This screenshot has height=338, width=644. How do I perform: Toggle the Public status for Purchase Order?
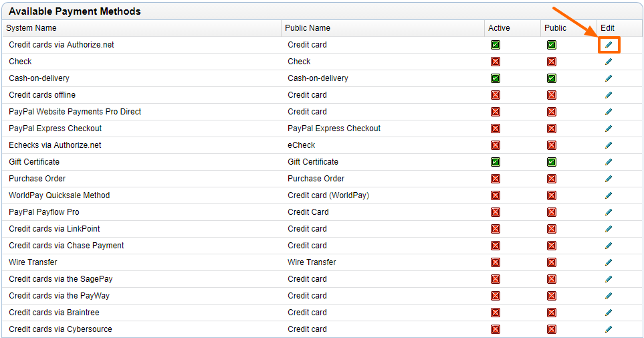552,179
